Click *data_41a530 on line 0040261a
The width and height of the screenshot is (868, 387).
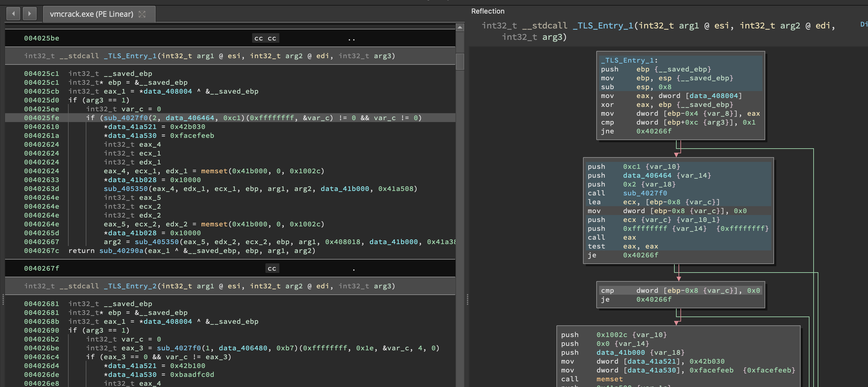(x=130, y=135)
